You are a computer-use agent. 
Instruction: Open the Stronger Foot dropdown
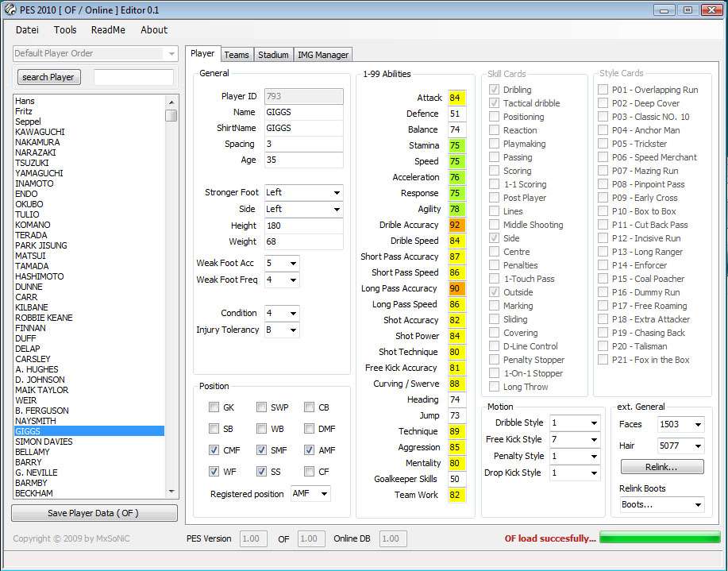click(x=337, y=193)
